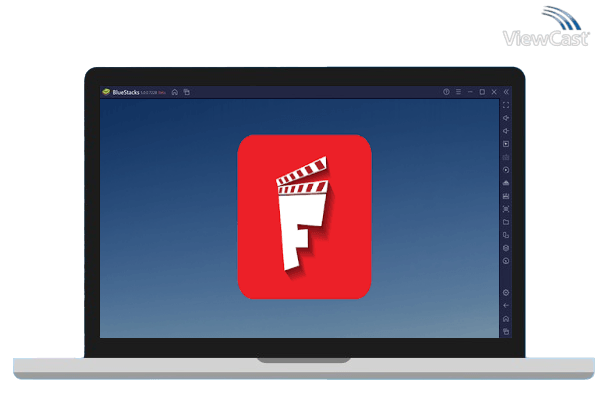Open the media folder sidebar icon
The width and height of the screenshot is (602, 414).
(506, 222)
